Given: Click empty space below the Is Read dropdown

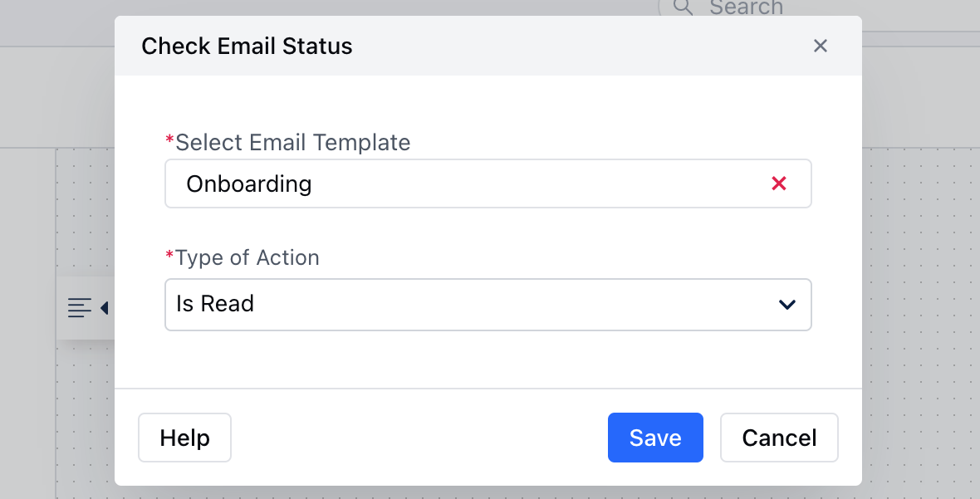Looking at the screenshot, I should click(x=488, y=360).
